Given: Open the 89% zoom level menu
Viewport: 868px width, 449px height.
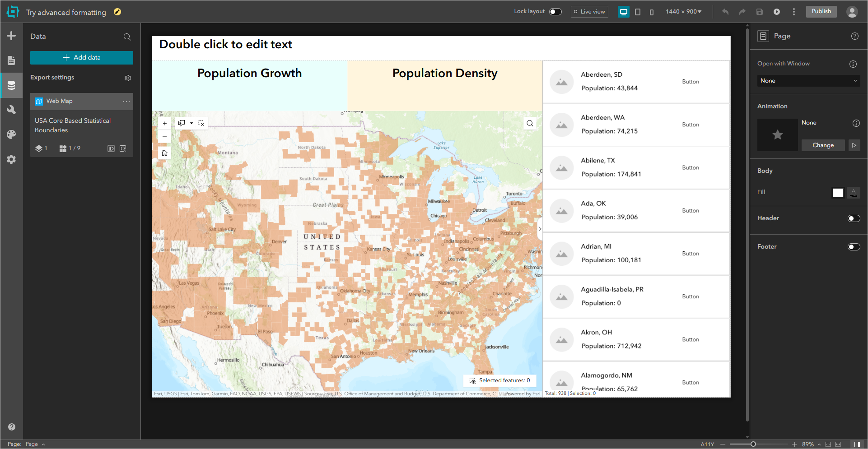Looking at the screenshot, I should pyautogui.click(x=811, y=444).
